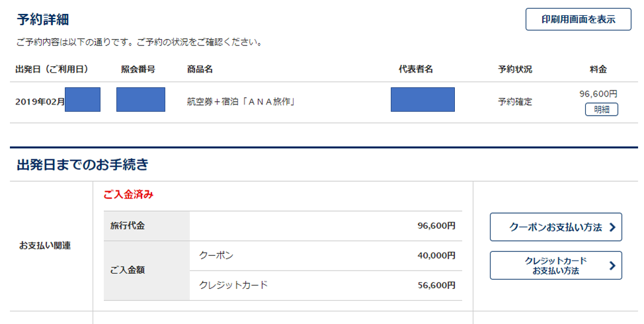Viewport: 644px width, 324px height.
Task: Click the masked 代表者名 value box
Action: click(423, 99)
